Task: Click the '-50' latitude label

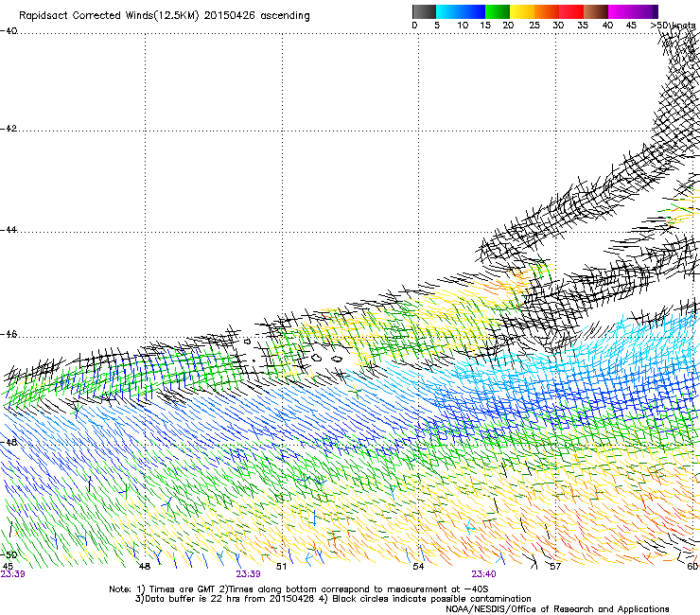Action: pos(9,555)
